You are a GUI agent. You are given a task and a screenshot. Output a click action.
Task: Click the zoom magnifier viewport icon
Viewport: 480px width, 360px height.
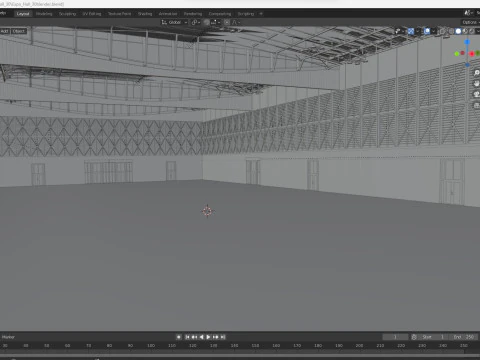tap(477, 73)
